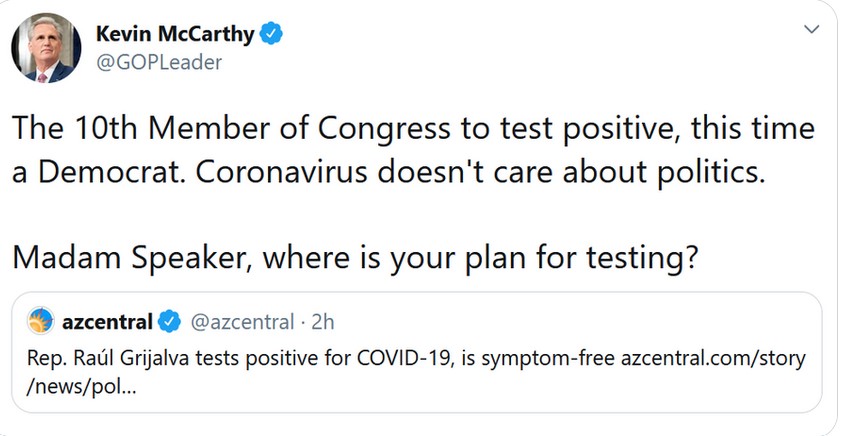Screen dimensions: 844x436
Task: Open the 2h timestamp on quoted tweet
Action: pos(323,322)
